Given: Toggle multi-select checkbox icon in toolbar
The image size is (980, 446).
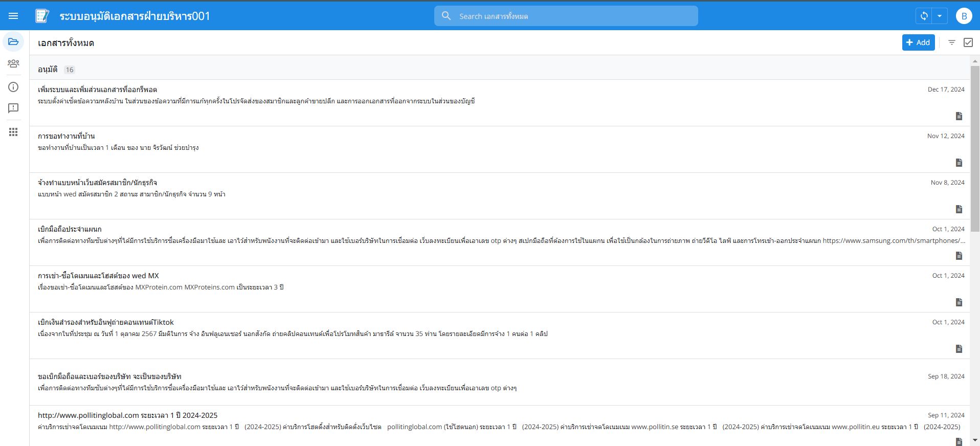Looking at the screenshot, I should click(x=968, y=42).
